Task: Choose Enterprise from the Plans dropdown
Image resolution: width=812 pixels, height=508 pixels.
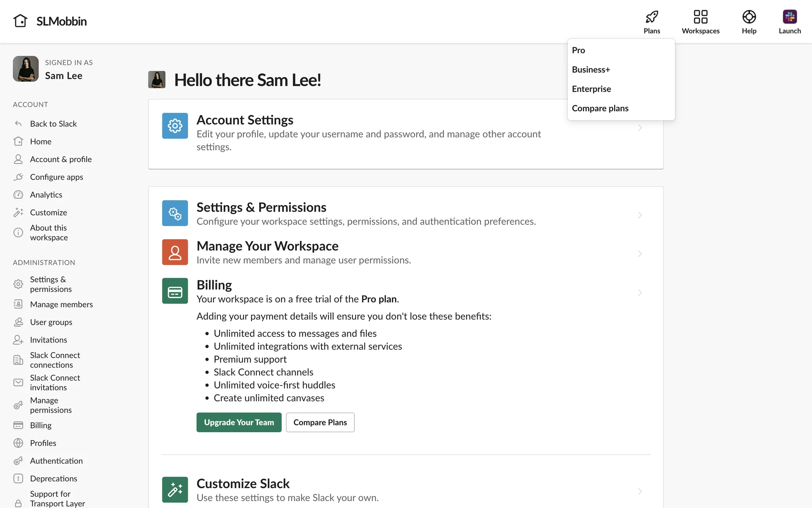Action: [591, 89]
